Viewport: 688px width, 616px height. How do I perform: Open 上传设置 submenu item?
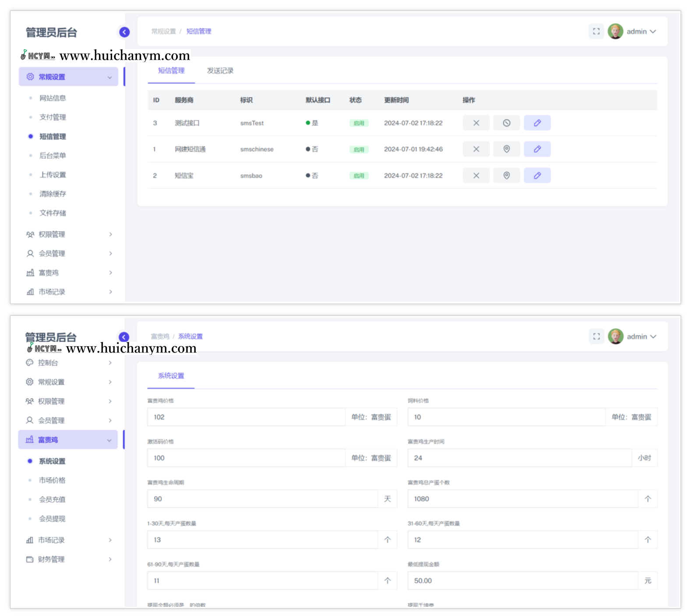(53, 175)
